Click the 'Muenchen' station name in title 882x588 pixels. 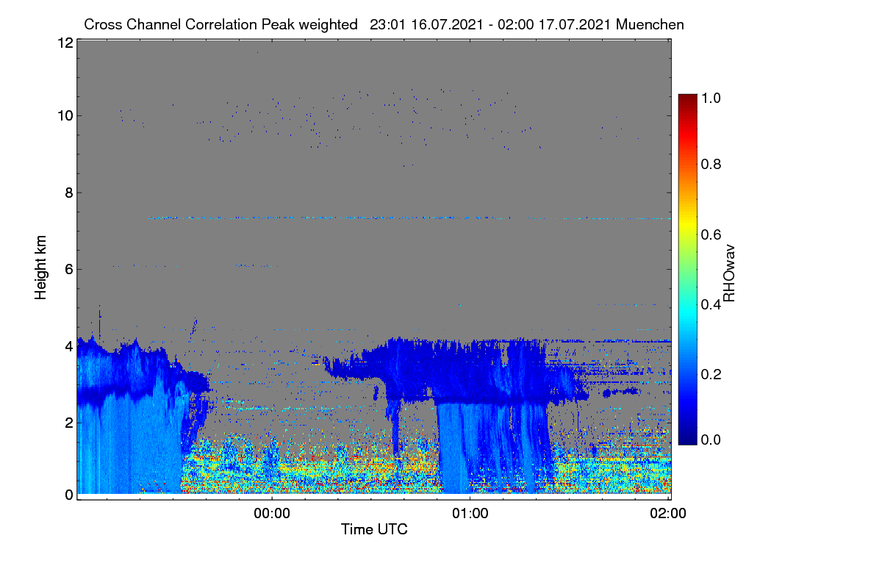650,24
